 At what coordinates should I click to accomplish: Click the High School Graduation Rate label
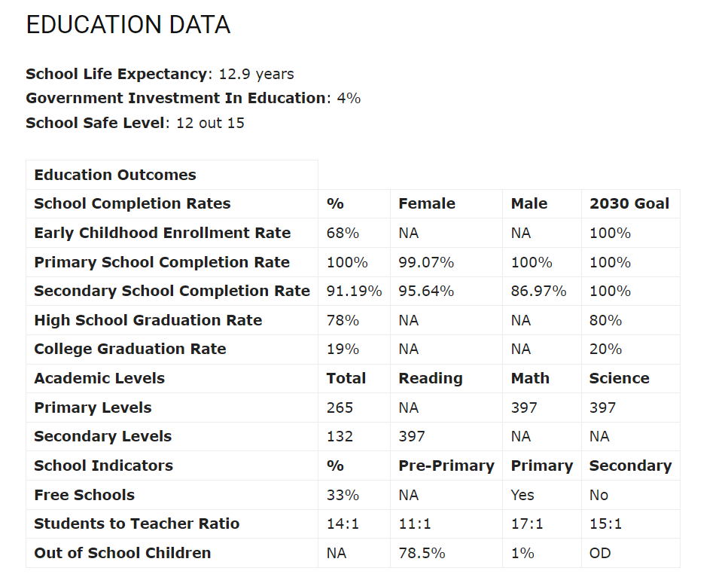[x=148, y=320]
